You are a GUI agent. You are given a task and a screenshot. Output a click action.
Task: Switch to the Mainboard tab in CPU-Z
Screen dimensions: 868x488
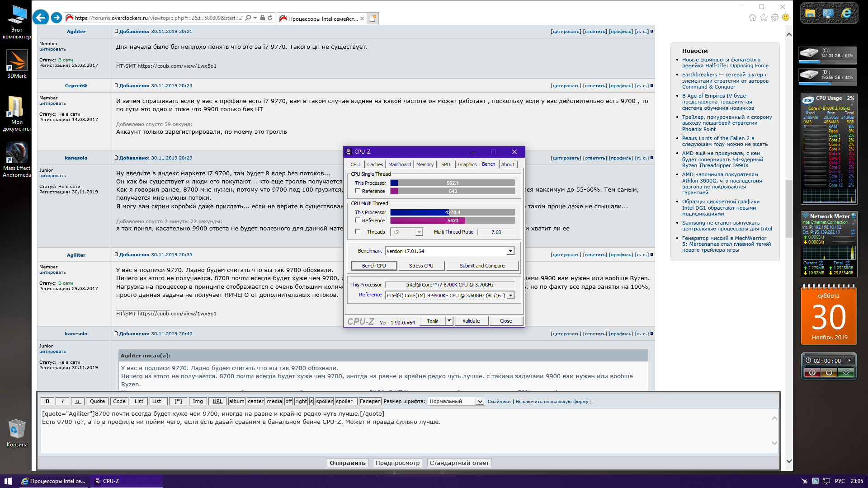coord(400,164)
